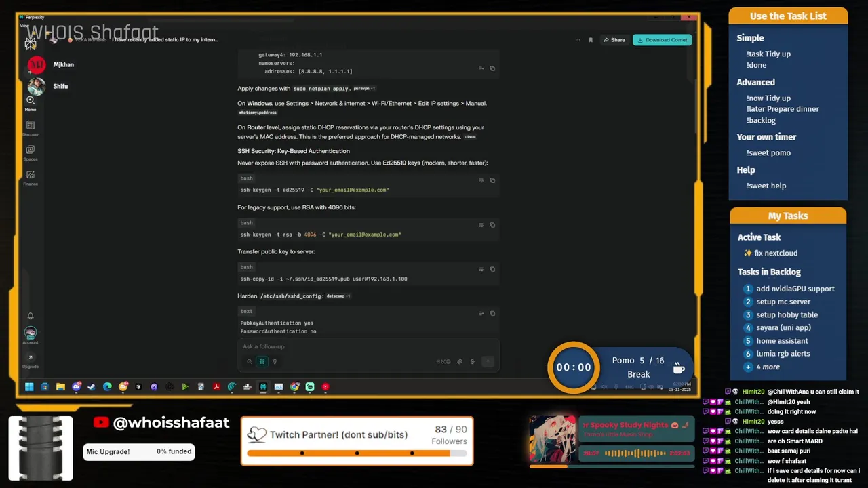Screen dimensions: 868x488
Task: Click setup hobby table backlog task
Action: (787, 314)
